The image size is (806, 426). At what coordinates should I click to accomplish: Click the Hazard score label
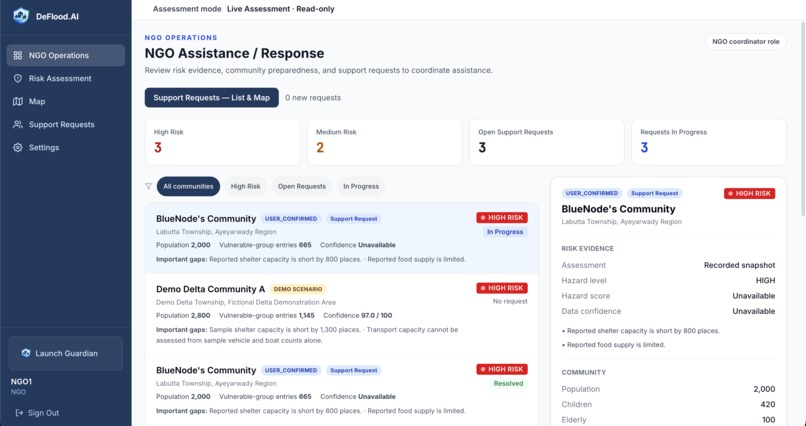pos(585,296)
